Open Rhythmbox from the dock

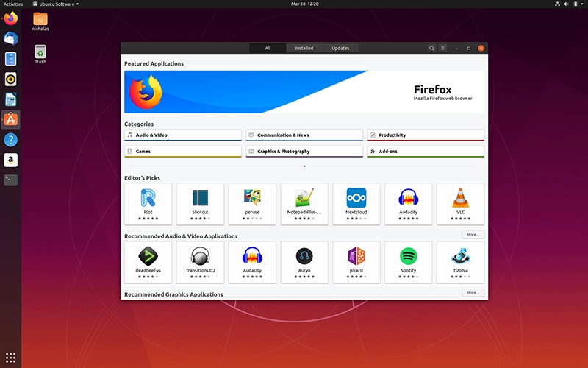coord(10,79)
